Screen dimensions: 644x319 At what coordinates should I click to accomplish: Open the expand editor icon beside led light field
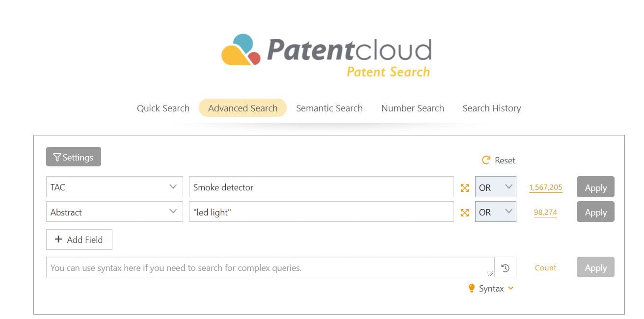[x=464, y=212]
